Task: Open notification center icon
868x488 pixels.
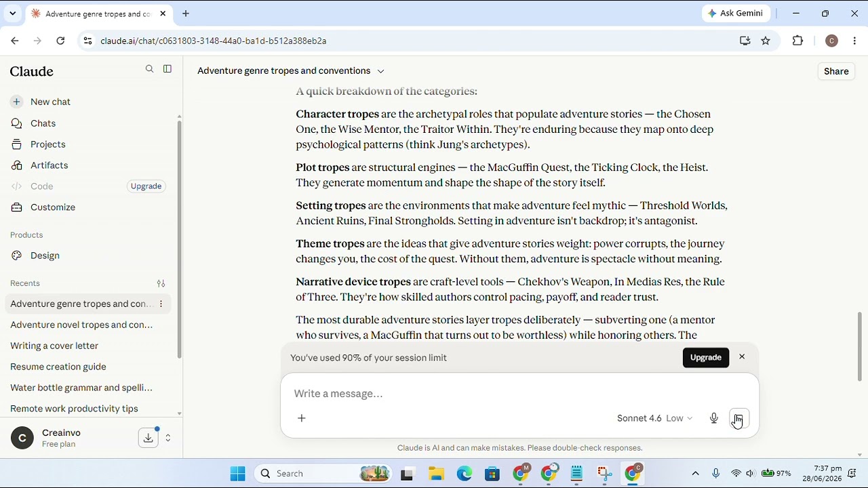Action: [852, 474]
